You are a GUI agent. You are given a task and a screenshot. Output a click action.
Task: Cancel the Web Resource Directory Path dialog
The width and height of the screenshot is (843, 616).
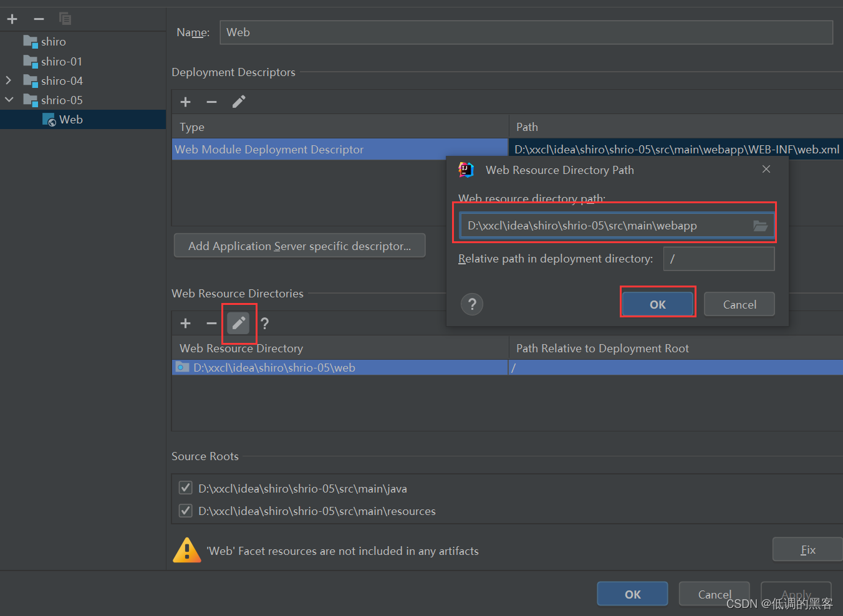coord(739,304)
